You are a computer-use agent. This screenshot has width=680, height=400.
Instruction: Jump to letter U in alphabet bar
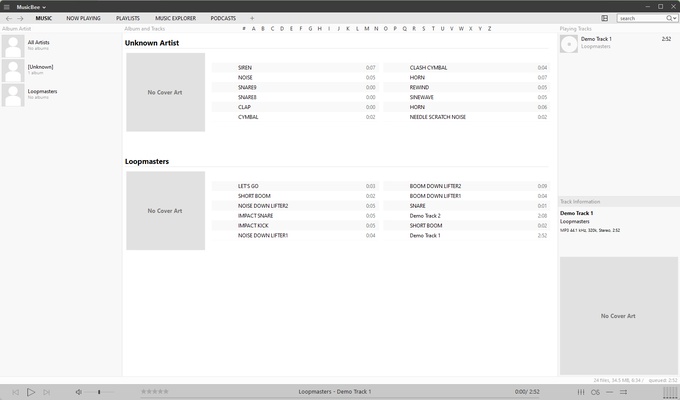[x=442, y=29]
